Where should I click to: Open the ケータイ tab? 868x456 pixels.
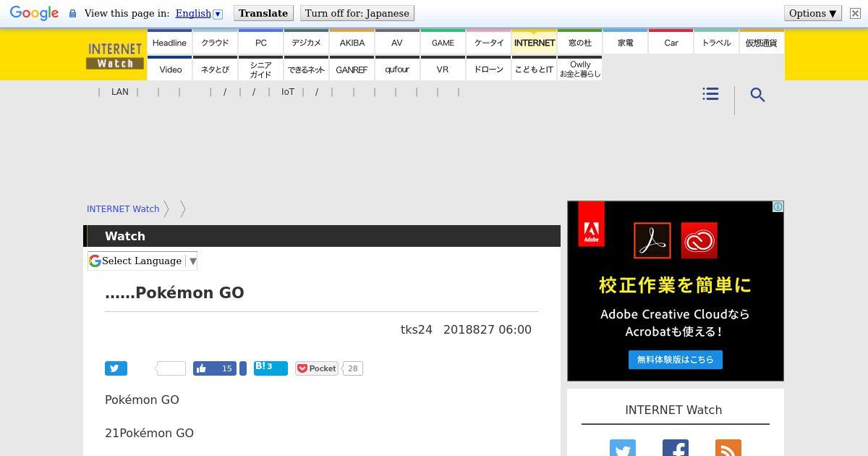click(x=488, y=43)
